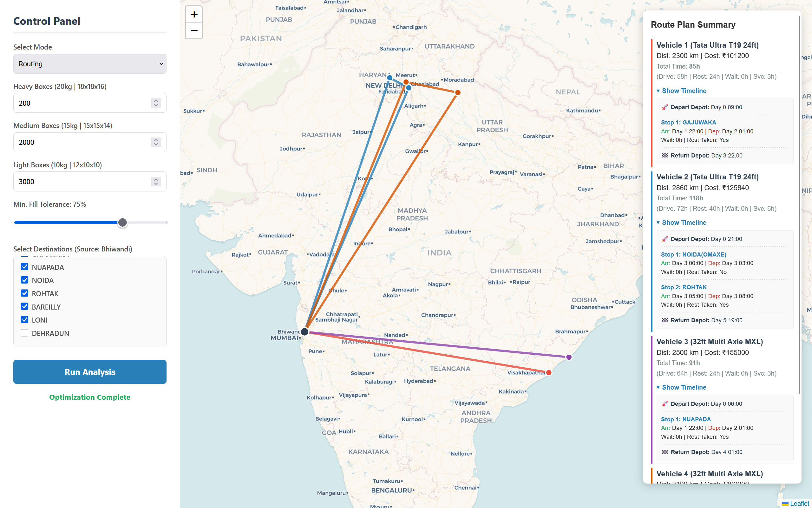The image size is (812, 508).
Task: Click the rocket icon in Vehicle 3 timeline
Action: (x=665, y=404)
